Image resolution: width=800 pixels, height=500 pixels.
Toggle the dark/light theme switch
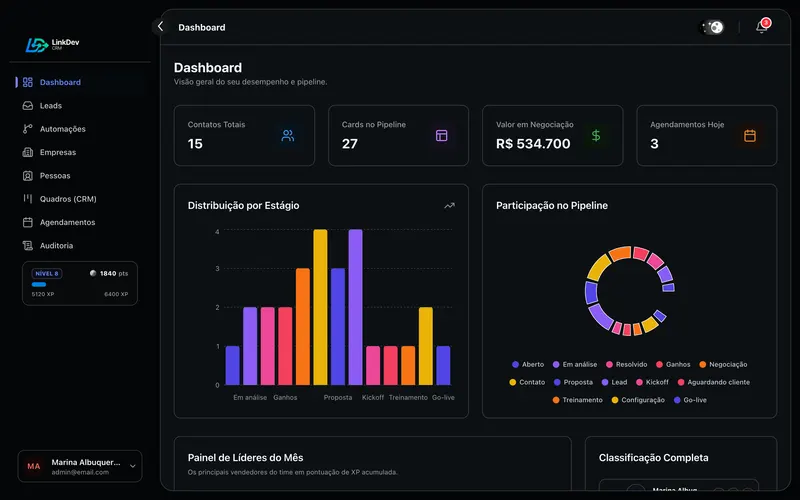(712, 27)
